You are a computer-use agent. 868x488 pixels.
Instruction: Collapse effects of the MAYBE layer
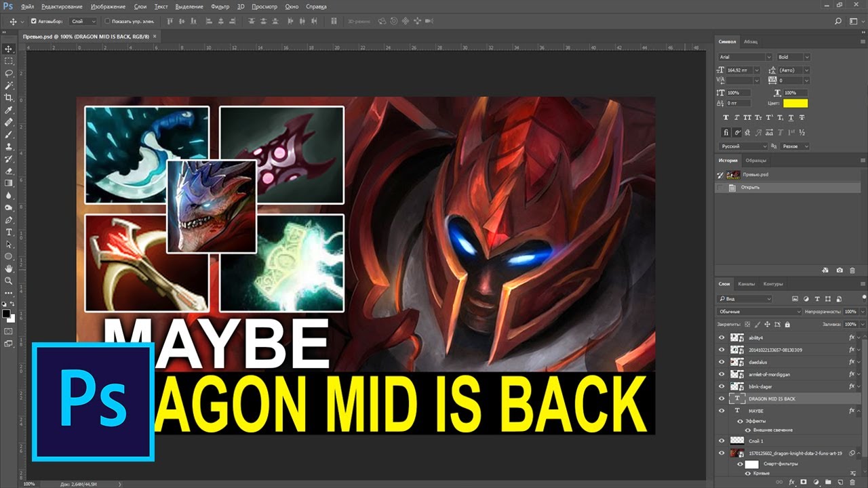pyautogui.click(x=859, y=411)
